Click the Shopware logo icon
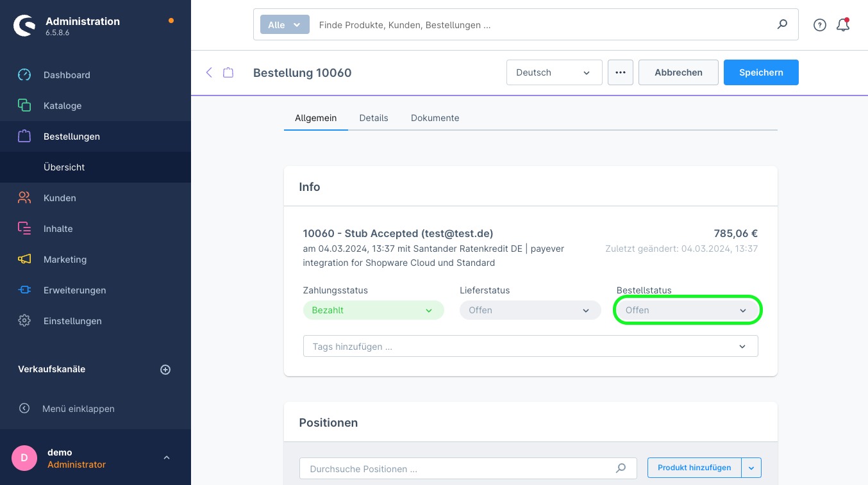 click(x=24, y=26)
